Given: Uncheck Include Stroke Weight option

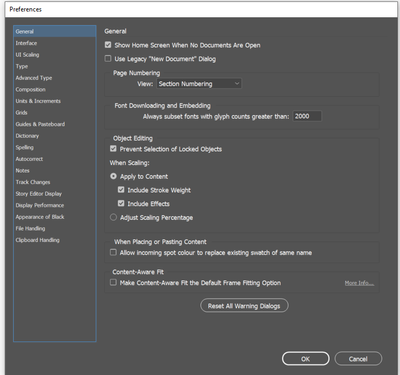Looking at the screenshot, I should tap(121, 190).
